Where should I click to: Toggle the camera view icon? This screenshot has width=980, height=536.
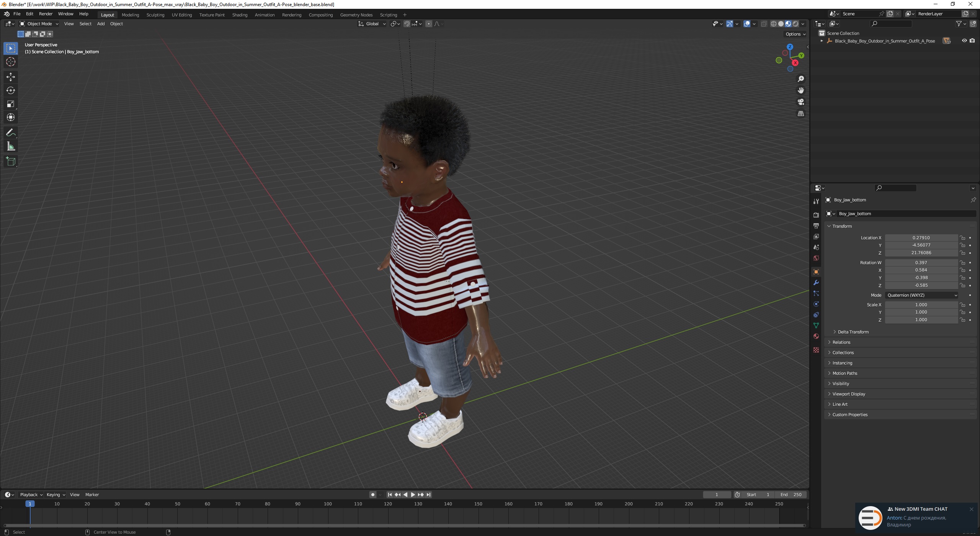pyautogui.click(x=801, y=102)
